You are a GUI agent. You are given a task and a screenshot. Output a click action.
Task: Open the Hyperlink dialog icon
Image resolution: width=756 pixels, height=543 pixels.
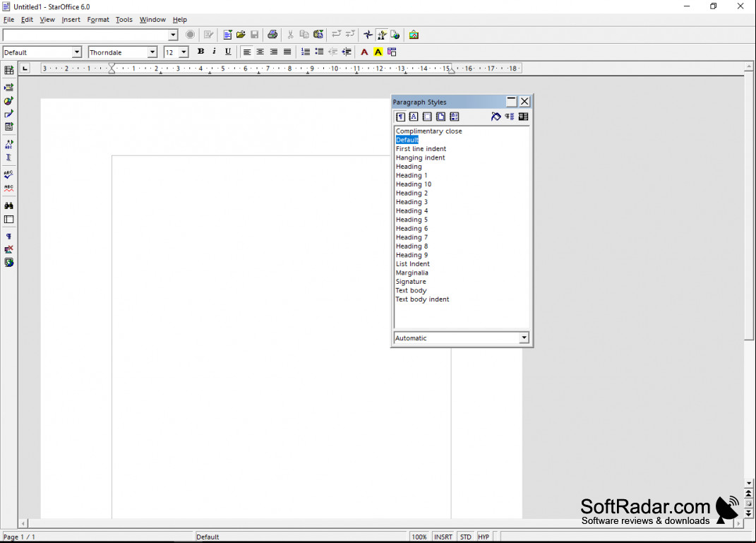click(395, 35)
